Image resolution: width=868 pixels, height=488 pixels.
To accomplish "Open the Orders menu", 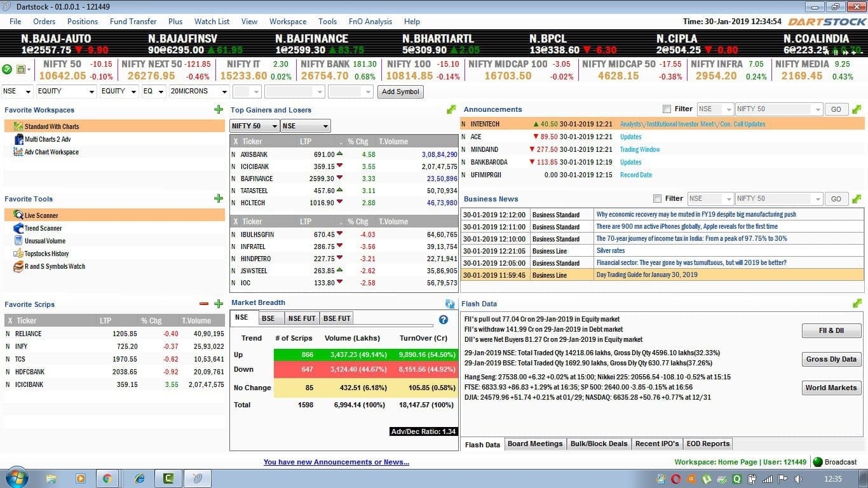I will click(x=44, y=21).
